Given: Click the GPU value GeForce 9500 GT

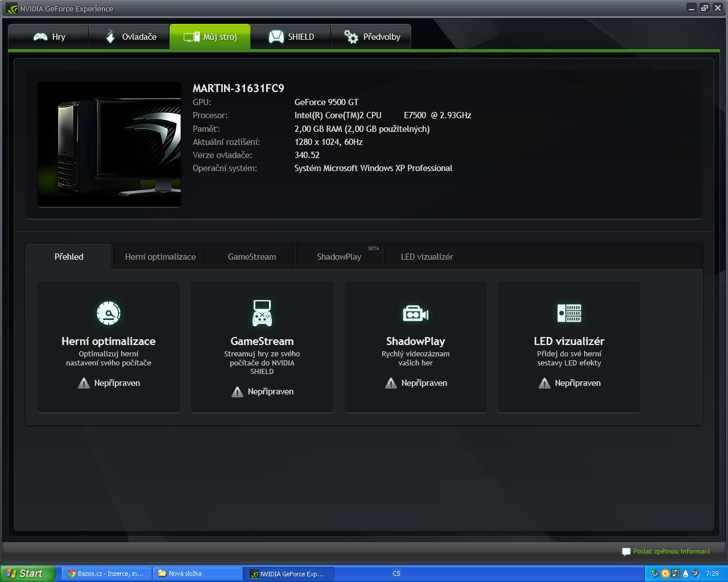Looking at the screenshot, I should pos(326,102).
